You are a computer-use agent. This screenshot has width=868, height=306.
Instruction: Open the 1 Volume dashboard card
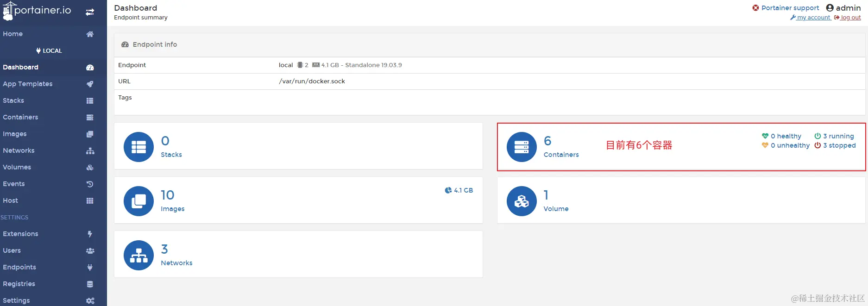[681, 200]
